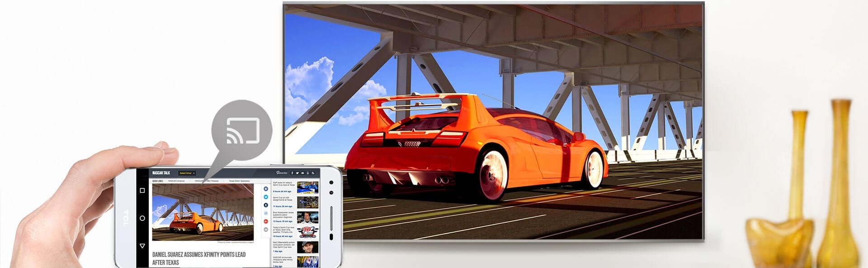Share article via Twitter sidebar icon
Image resolution: width=868 pixels, height=268 pixels.
(266, 197)
